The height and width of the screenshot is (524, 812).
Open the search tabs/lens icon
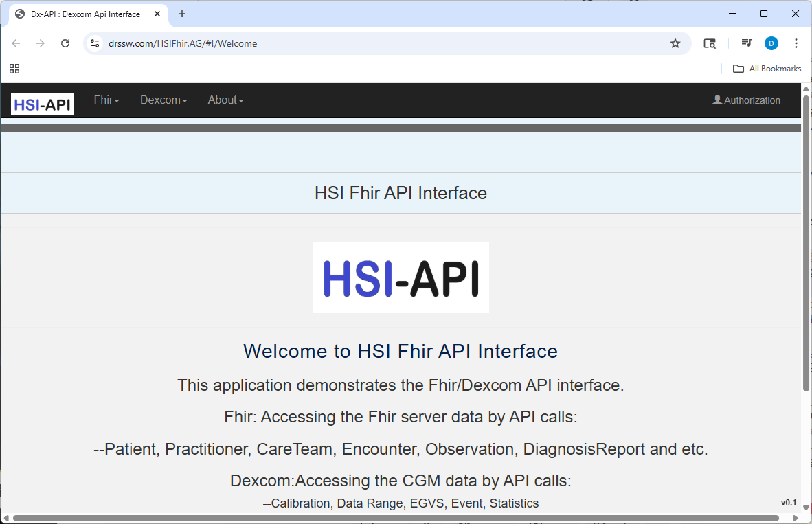click(710, 43)
